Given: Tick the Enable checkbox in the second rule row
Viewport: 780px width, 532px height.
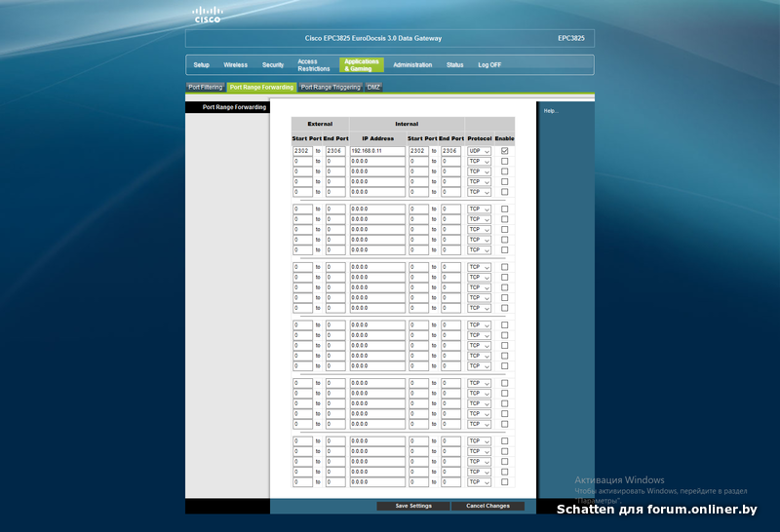Looking at the screenshot, I should pyautogui.click(x=504, y=162).
